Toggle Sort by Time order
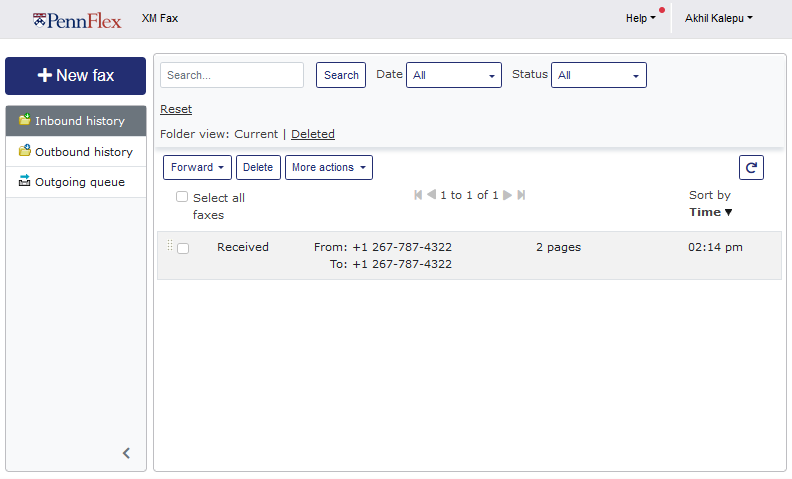 click(711, 212)
